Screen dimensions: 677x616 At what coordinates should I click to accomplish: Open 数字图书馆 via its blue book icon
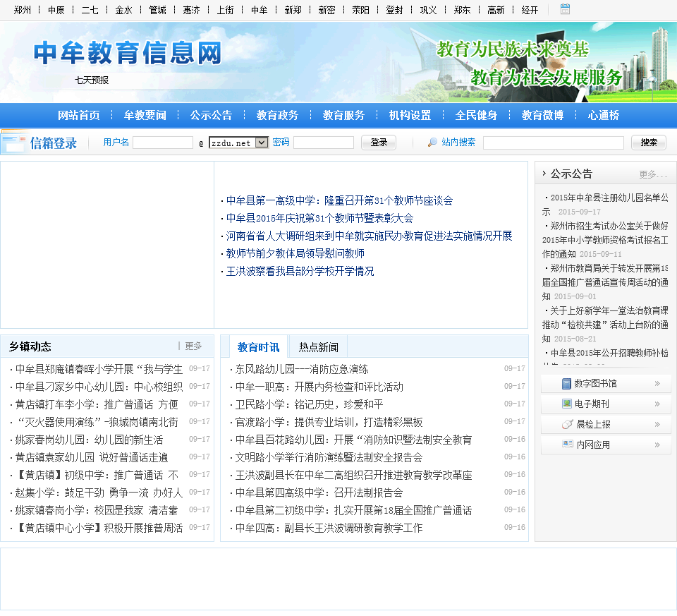pos(566,384)
